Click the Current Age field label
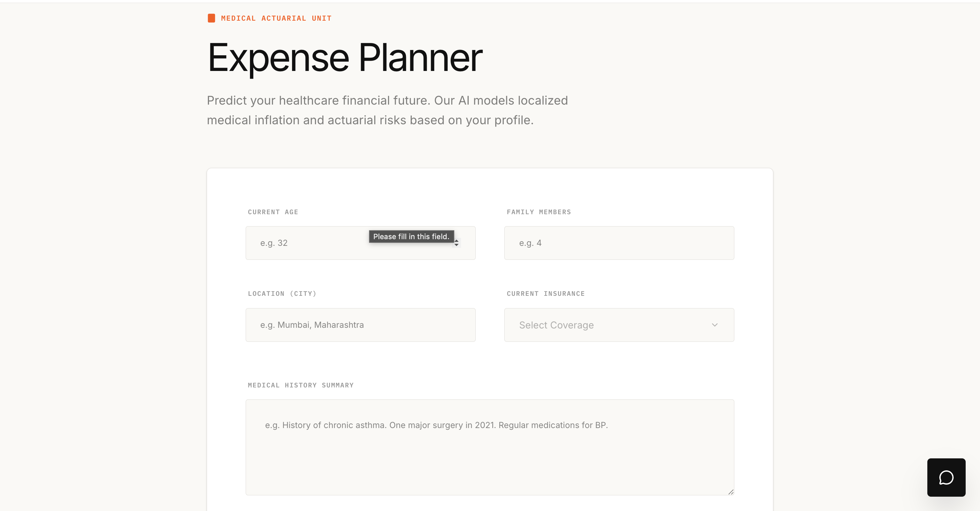 pos(273,212)
